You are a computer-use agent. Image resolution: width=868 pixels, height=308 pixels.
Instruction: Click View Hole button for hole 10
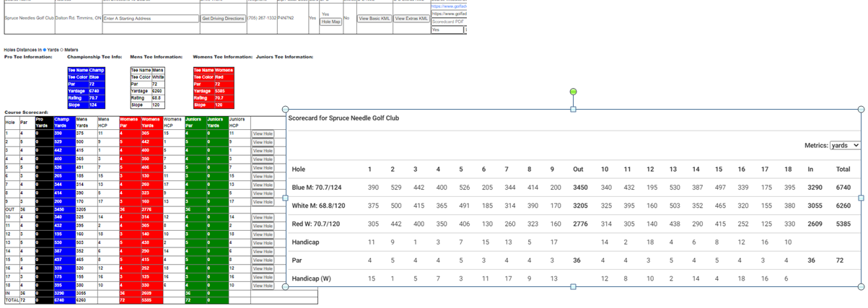click(x=263, y=217)
